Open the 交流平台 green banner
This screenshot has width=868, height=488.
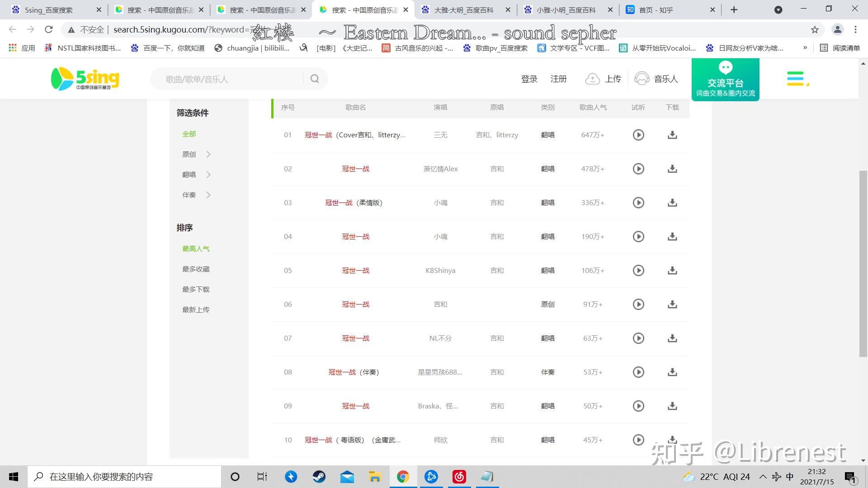click(x=725, y=80)
